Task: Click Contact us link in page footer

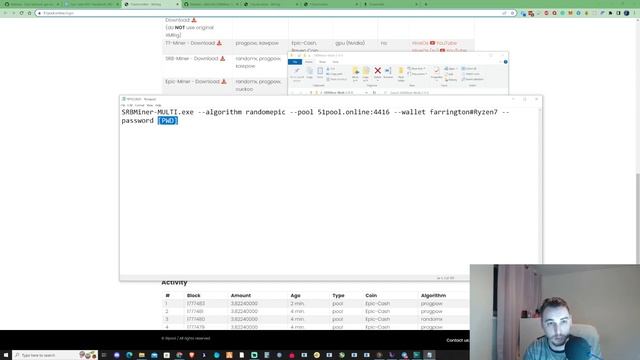Action: (x=458, y=340)
